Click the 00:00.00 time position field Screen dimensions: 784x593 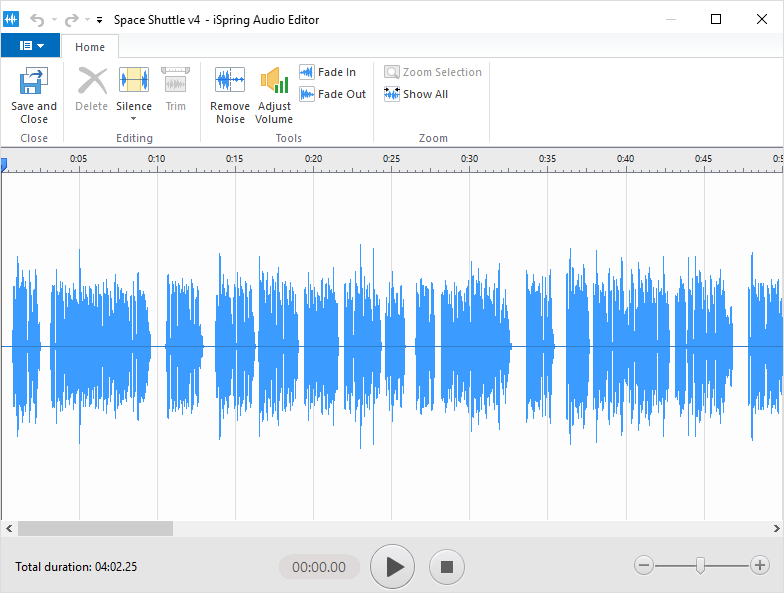pos(319,567)
